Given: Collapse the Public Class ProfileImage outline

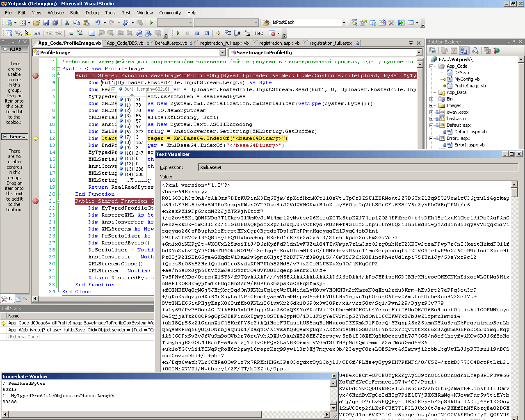Looking at the screenshot, I should [x=59, y=69].
